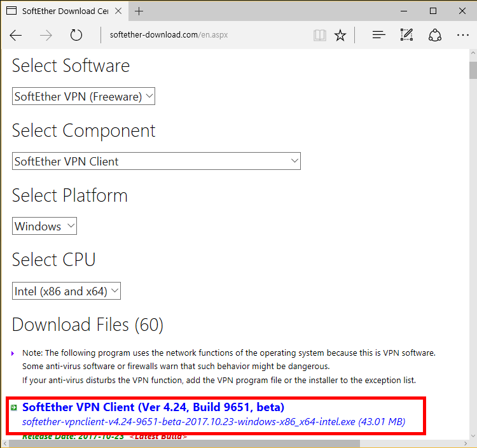Viewport: 477px width, 448px height.
Task: Open the Intel (x86 and x64) CPU dropdown
Action: pos(66,291)
